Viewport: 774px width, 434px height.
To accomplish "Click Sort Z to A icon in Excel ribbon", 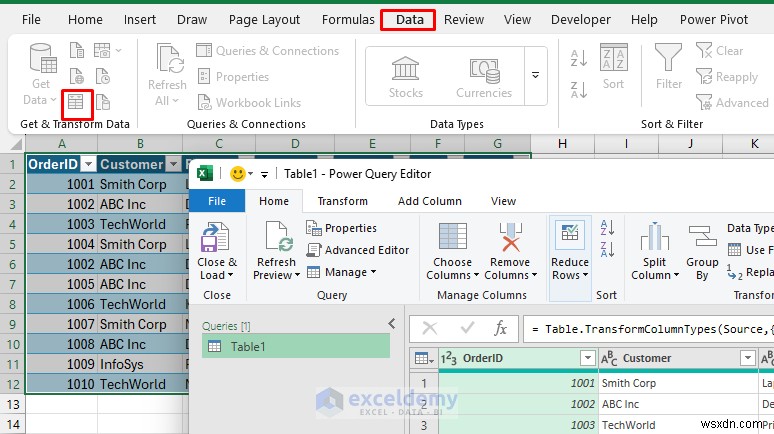I will click(579, 90).
